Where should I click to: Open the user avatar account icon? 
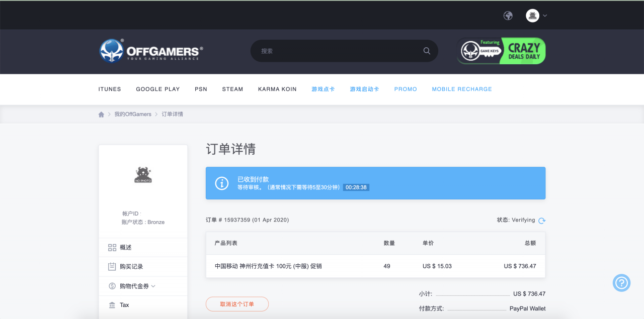pyautogui.click(x=532, y=16)
